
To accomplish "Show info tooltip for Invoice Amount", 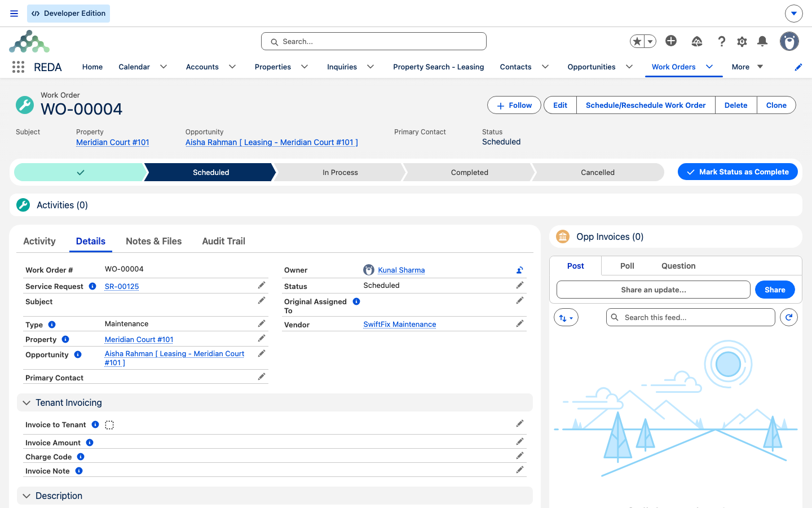I will (x=90, y=443).
